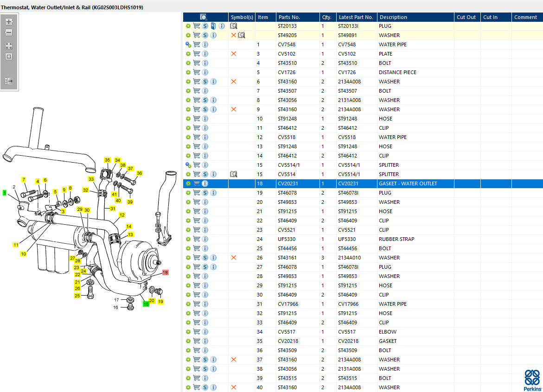This screenshot has width=543, height=392.
Task: Show info for ST20133 PLUG row
Action: 222,26
